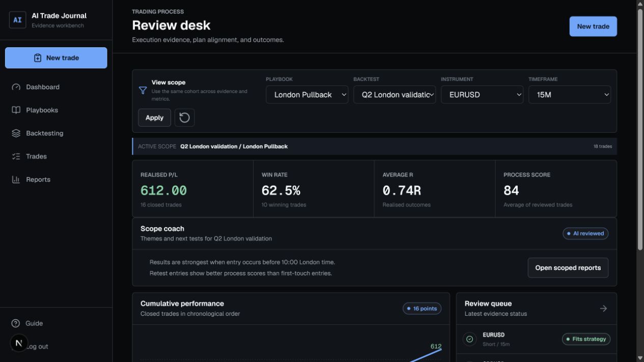Click the Trades checklist icon

coord(16,157)
